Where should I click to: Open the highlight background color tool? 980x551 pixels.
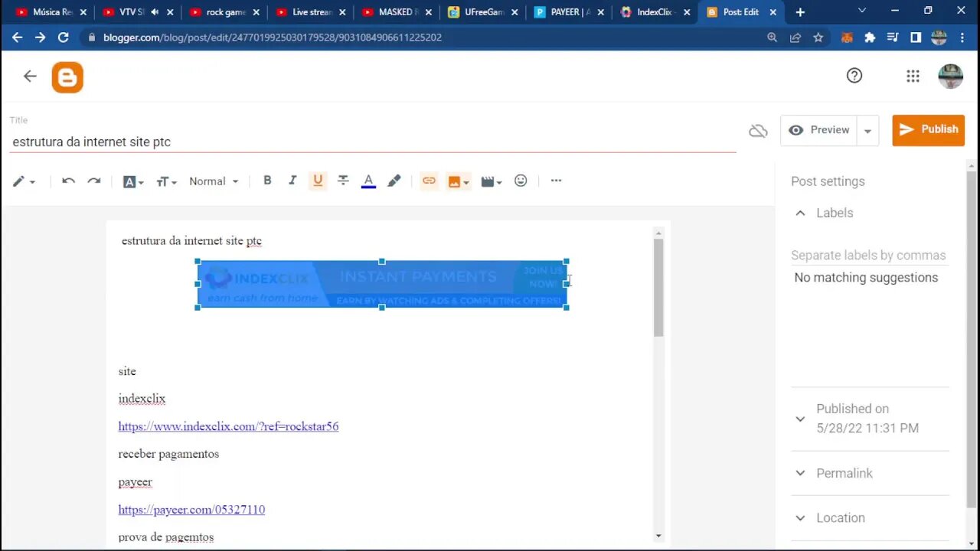pos(394,181)
